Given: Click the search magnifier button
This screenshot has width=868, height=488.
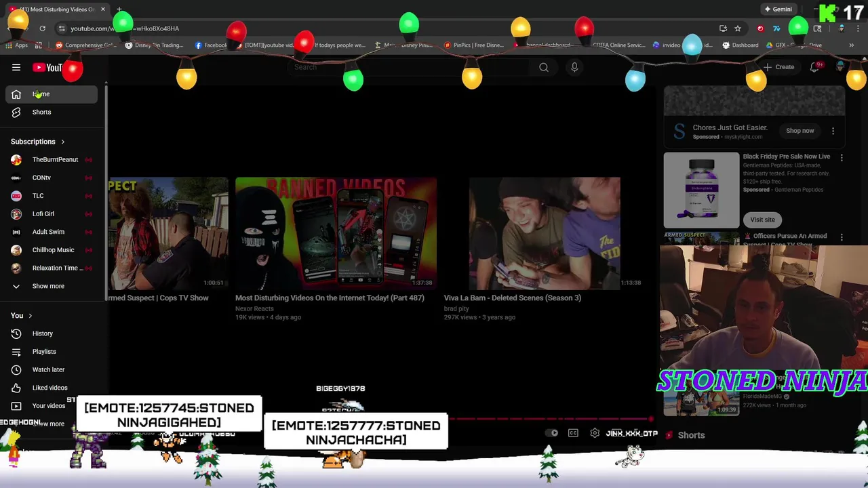Looking at the screenshot, I should coord(544,67).
